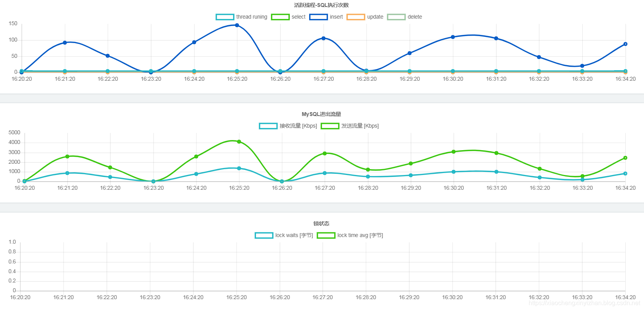Toggle the 'lock waits' legend swatch

[x=264, y=235]
